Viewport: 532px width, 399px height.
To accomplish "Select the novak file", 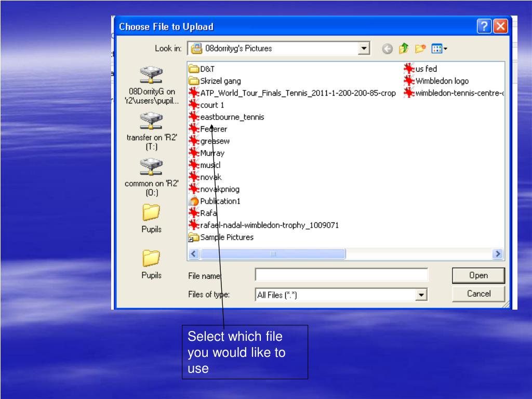I will [x=205, y=177].
